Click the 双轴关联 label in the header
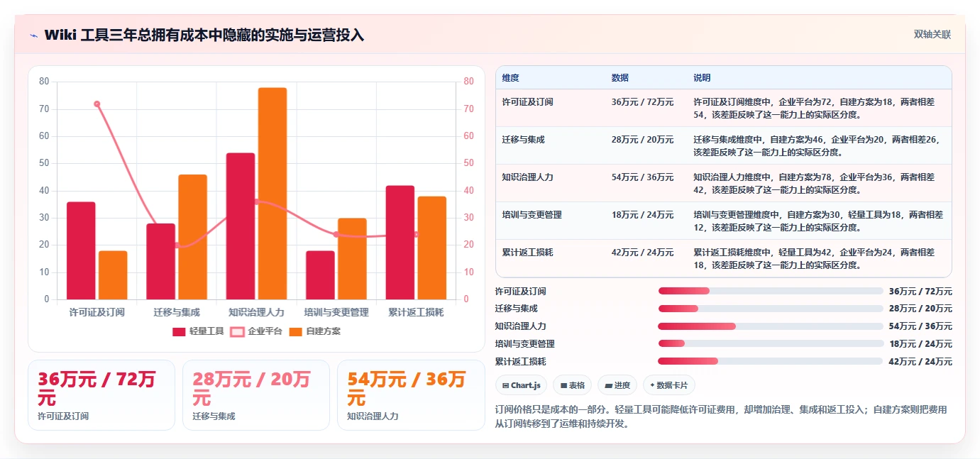This screenshot has width=980, height=459. pos(932,35)
